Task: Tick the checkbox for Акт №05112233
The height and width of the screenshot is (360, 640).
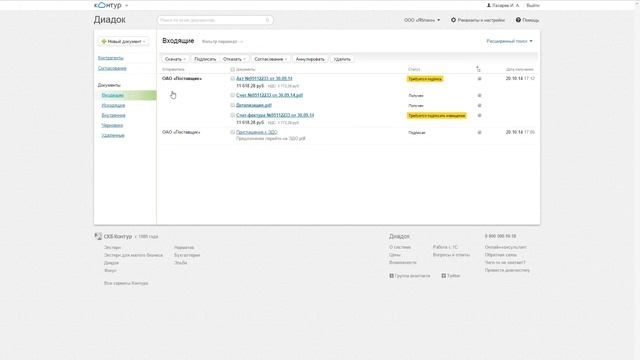Action: [x=233, y=78]
